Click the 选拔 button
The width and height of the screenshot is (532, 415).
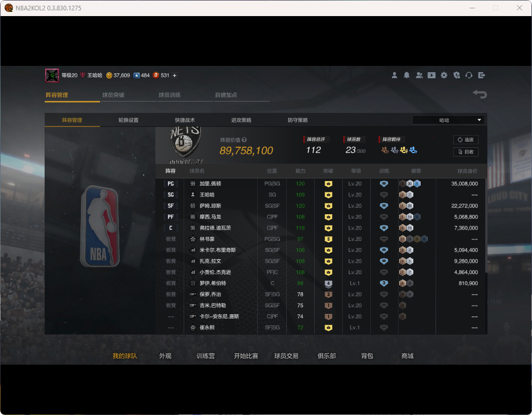(x=466, y=140)
